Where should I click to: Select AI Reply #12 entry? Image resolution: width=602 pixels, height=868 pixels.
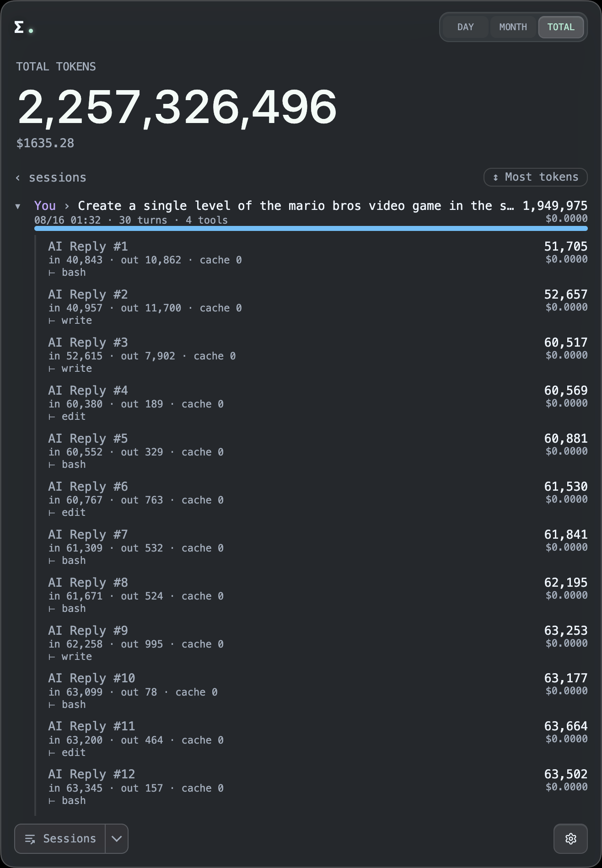click(317, 787)
